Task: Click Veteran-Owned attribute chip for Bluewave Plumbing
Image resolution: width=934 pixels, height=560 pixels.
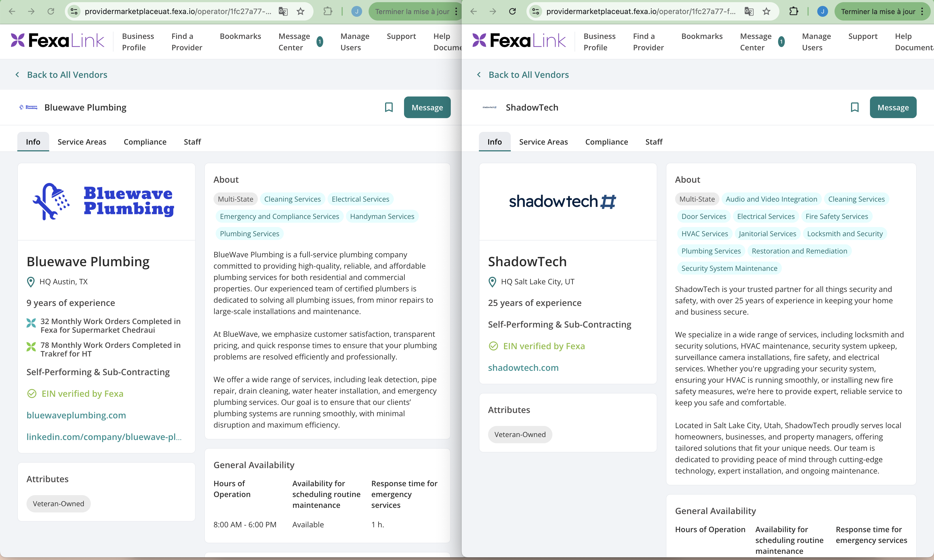Action: (58, 504)
